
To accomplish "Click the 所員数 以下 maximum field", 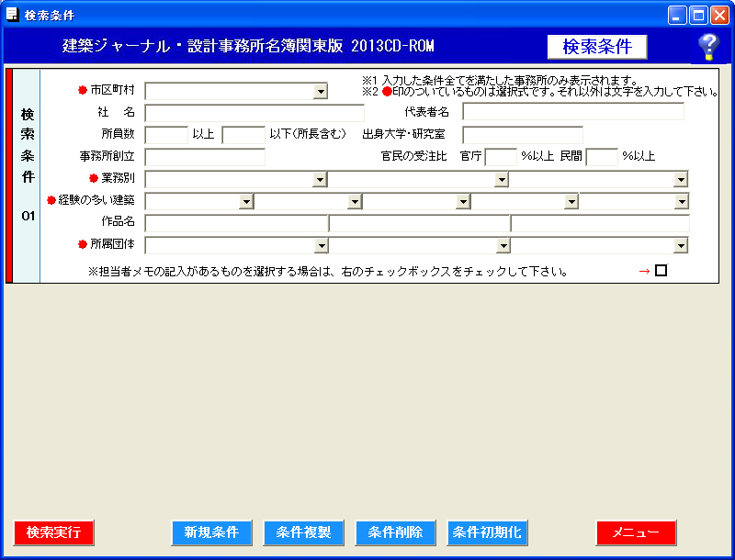I will point(243,135).
